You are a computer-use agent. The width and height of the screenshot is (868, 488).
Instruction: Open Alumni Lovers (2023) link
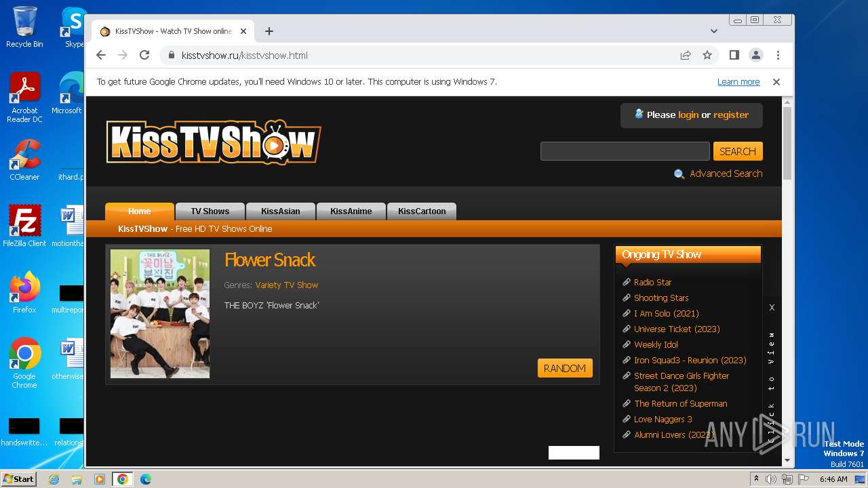(674, 434)
